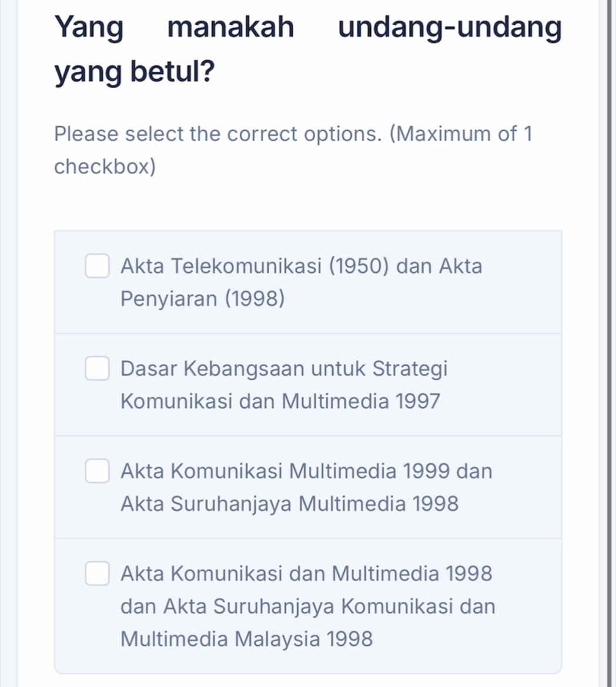
Task: Click the 'Dasar Kebangsaan untuk Strategi' label
Action: [284, 369]
